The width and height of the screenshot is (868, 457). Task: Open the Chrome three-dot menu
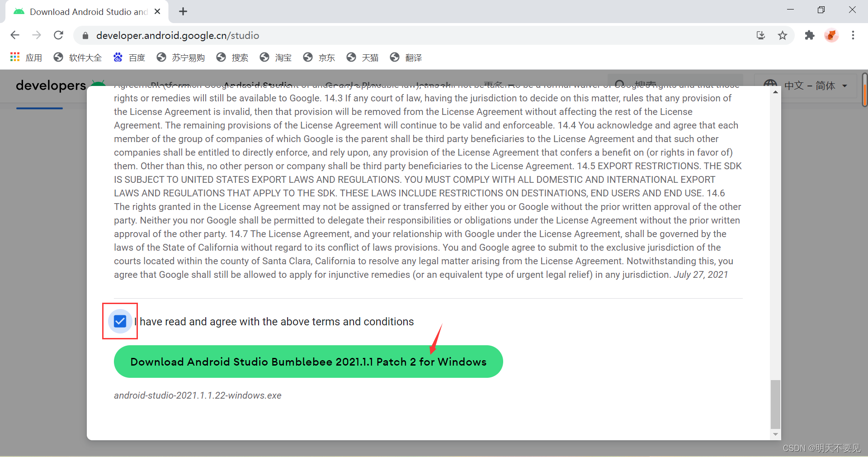(853, 35)
